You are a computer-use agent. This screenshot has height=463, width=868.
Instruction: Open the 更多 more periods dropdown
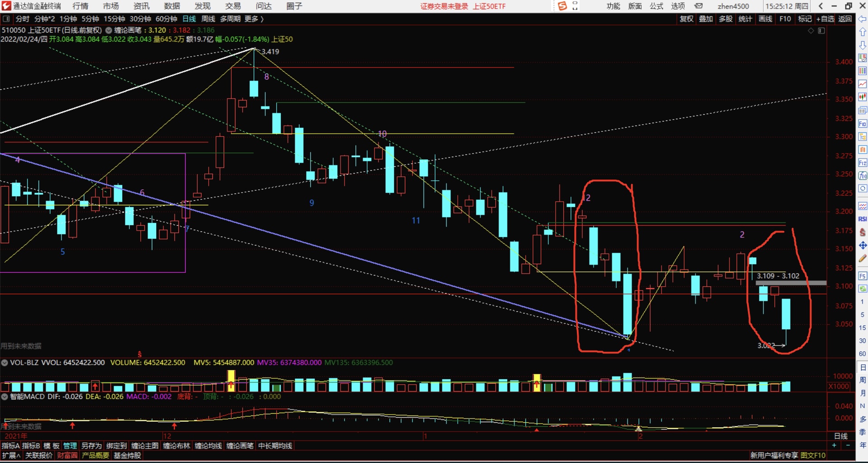254,19
